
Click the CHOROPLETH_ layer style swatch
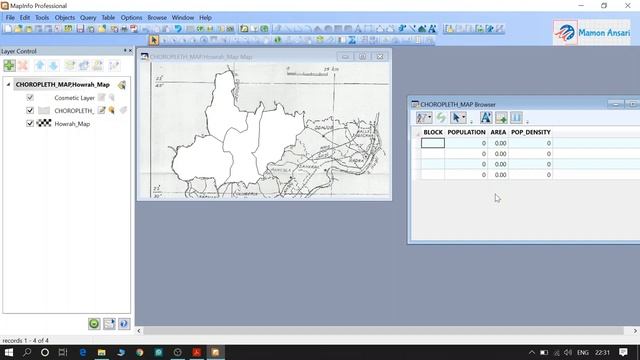point(44,111)
